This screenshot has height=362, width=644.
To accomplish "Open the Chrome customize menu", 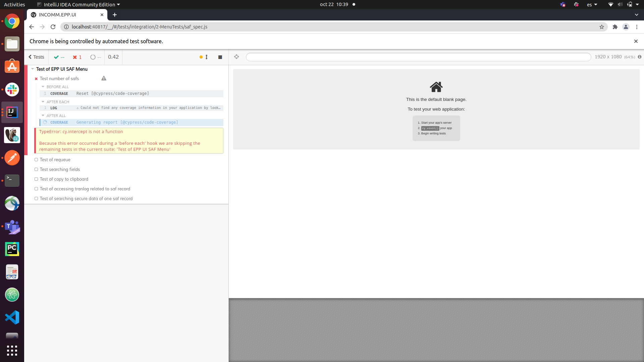I will coord(637,27).
